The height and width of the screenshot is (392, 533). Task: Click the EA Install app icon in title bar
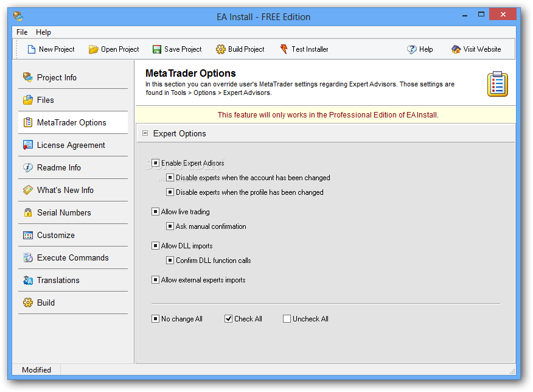tap(18, 16)
